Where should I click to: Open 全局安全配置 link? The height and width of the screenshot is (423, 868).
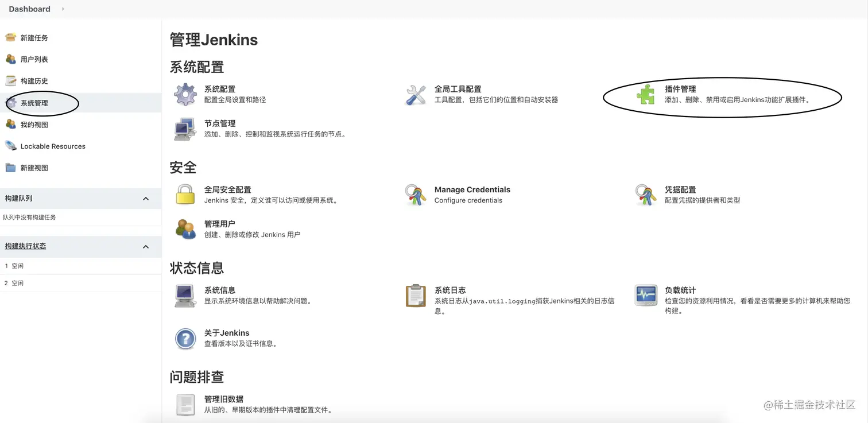228,189
